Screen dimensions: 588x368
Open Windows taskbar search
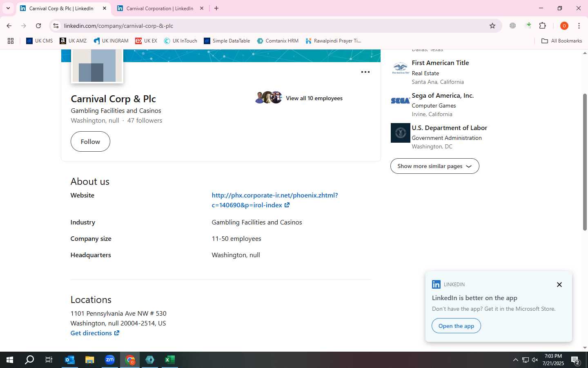click(x=29, y=360)
